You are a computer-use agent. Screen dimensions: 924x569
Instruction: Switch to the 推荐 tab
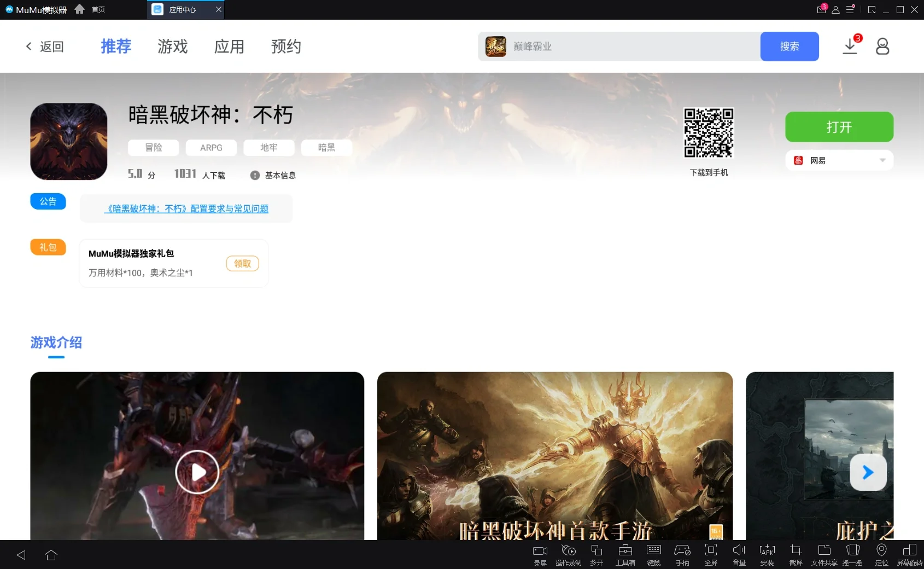[116, 47]
